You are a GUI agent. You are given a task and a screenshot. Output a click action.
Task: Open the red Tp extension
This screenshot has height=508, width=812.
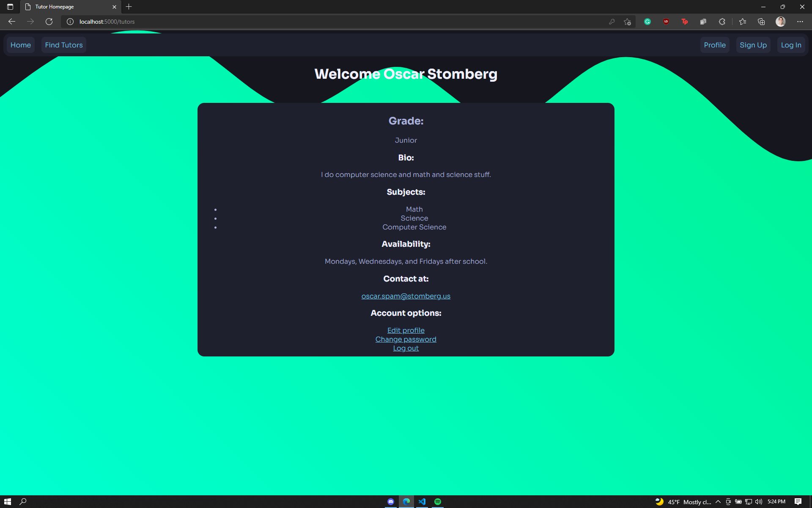click(x=685, y=22)
